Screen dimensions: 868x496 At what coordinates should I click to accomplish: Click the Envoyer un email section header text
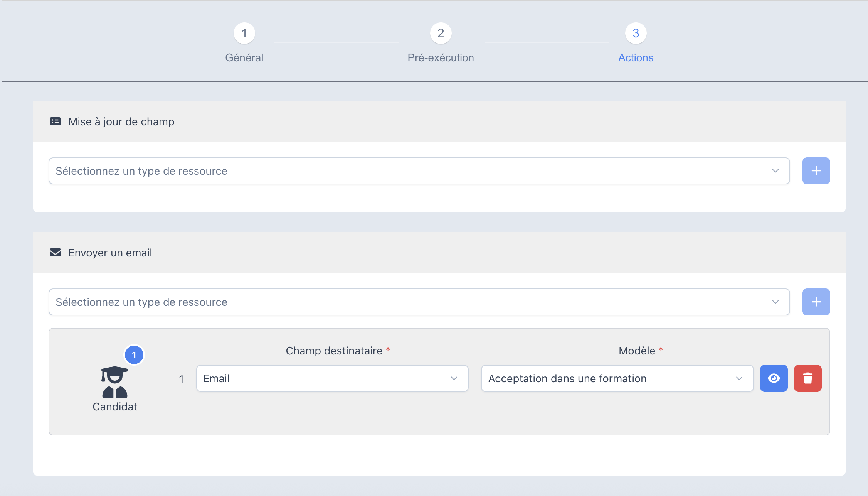pyautogui.click(x=110, y=253)
